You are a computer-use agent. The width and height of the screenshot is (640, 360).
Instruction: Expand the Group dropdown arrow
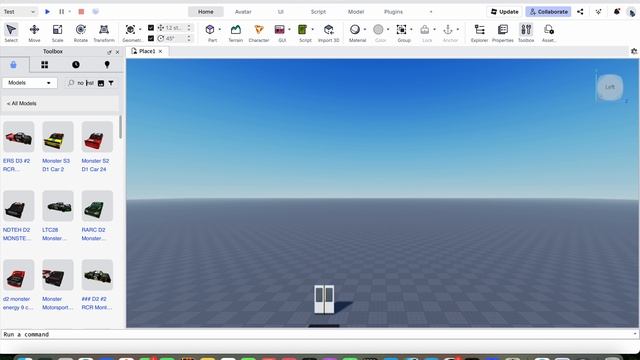click(411, 29)
